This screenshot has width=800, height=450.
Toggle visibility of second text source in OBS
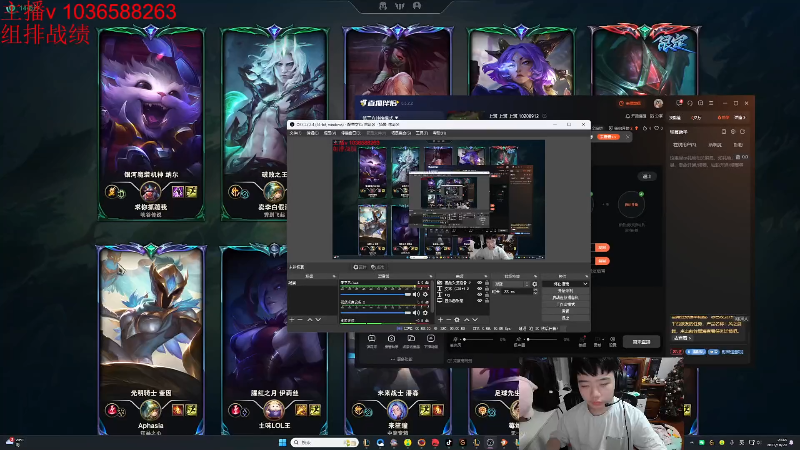coord(480,289)
